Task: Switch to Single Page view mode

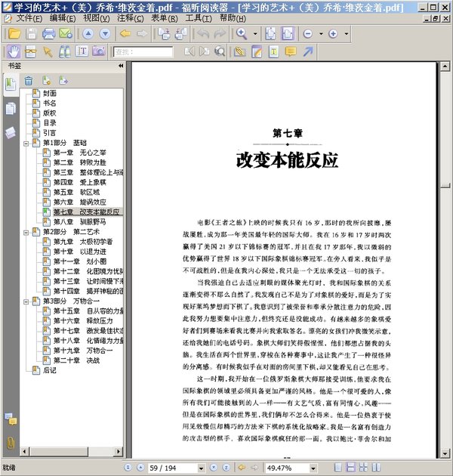Action: (x=338, y=468)
